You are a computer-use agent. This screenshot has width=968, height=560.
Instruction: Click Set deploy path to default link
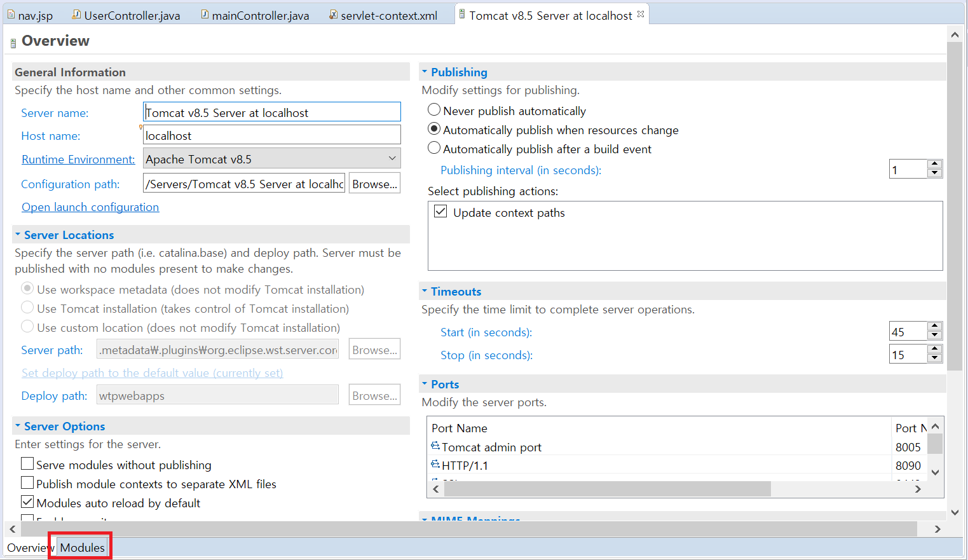pos(153,373)
